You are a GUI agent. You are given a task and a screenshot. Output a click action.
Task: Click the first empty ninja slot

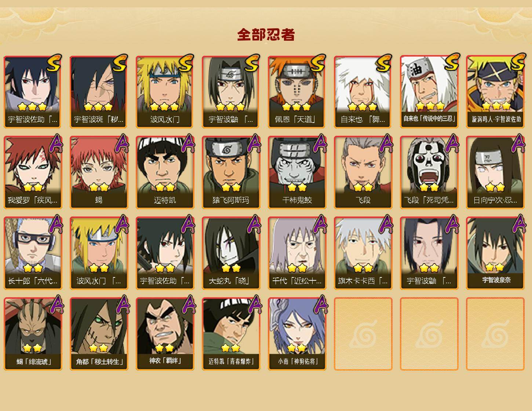click(363, 334)
